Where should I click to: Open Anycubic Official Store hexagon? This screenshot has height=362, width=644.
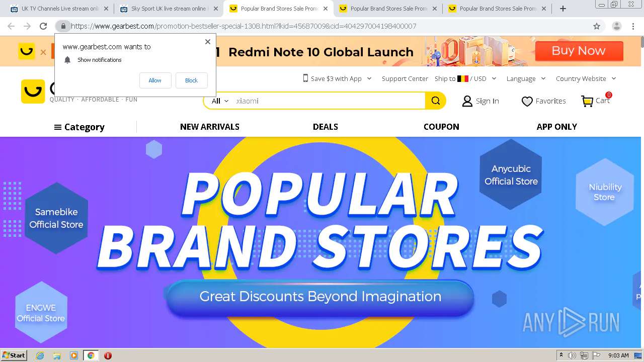coord(511,174)
